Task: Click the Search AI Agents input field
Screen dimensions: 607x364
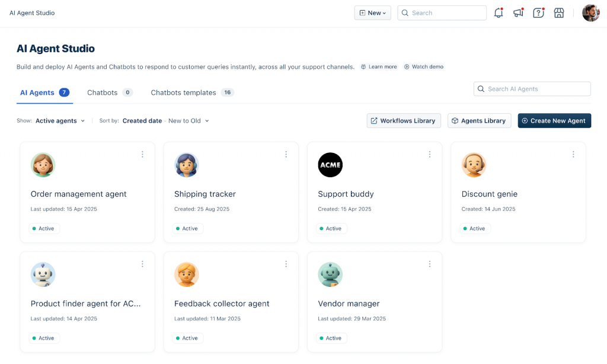Action: (532, 88)
